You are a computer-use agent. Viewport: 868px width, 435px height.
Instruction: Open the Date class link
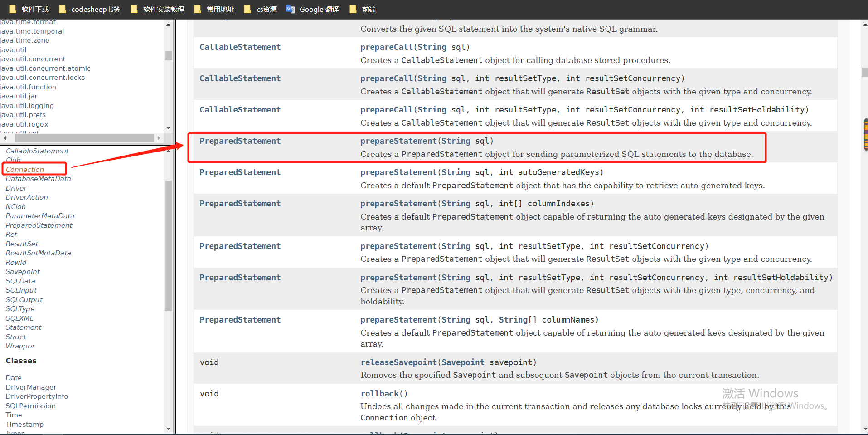pos(14,378)
